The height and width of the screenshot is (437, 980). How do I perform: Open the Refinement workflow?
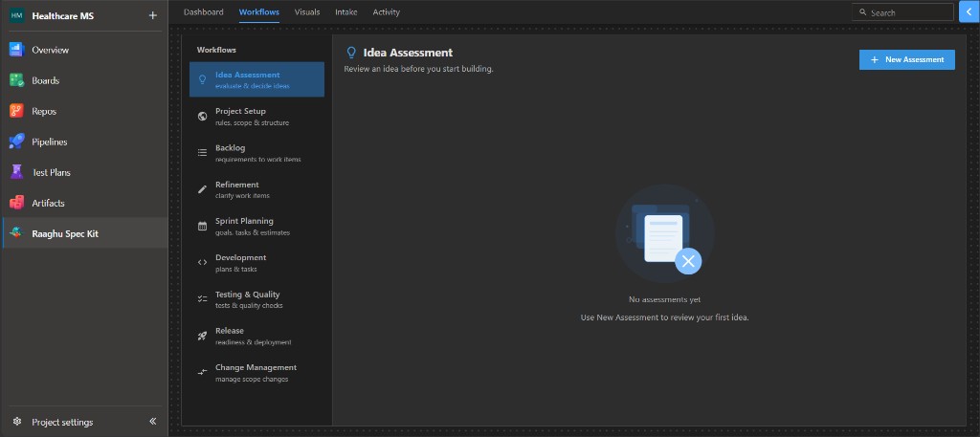256,189
